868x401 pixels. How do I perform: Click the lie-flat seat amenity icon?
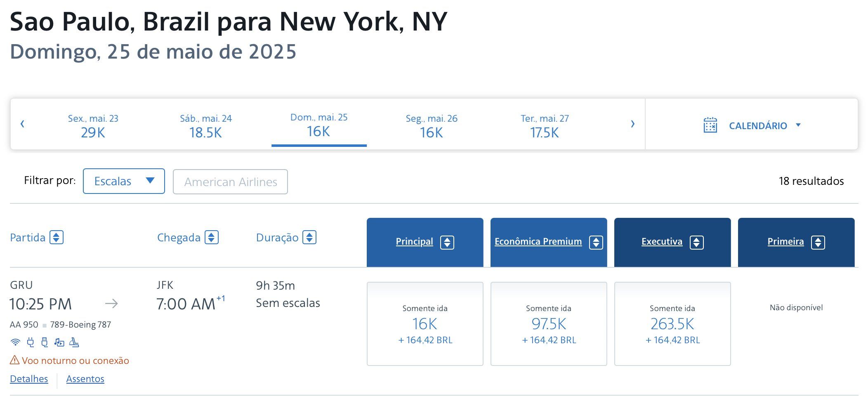(x=74, y=342)
